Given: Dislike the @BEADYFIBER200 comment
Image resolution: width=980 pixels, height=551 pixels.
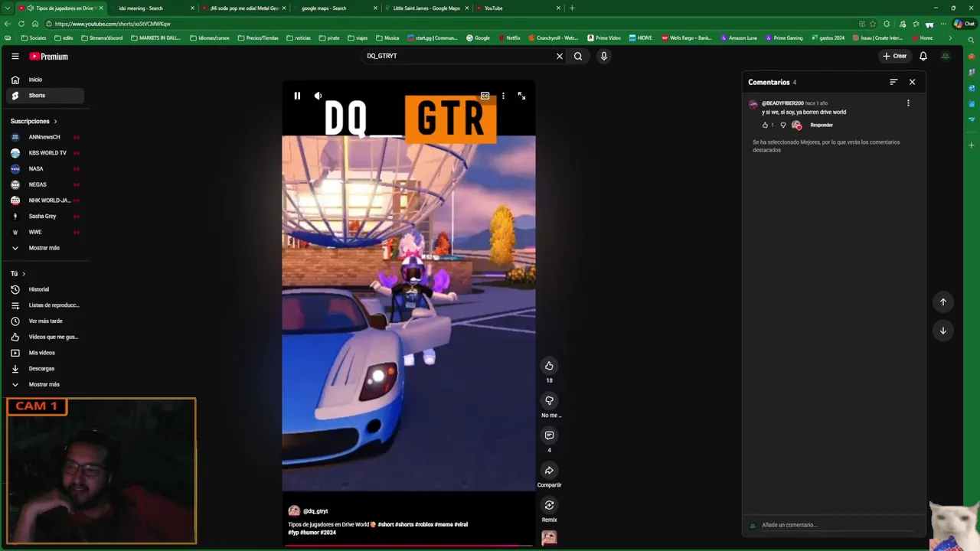Looking at the screenshot, I should [782, 125].
